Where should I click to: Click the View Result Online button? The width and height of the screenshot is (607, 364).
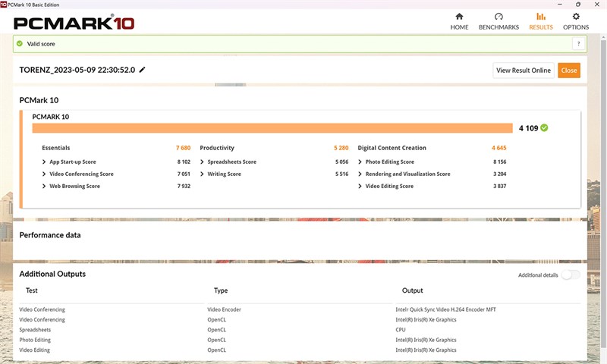(524, 71)
